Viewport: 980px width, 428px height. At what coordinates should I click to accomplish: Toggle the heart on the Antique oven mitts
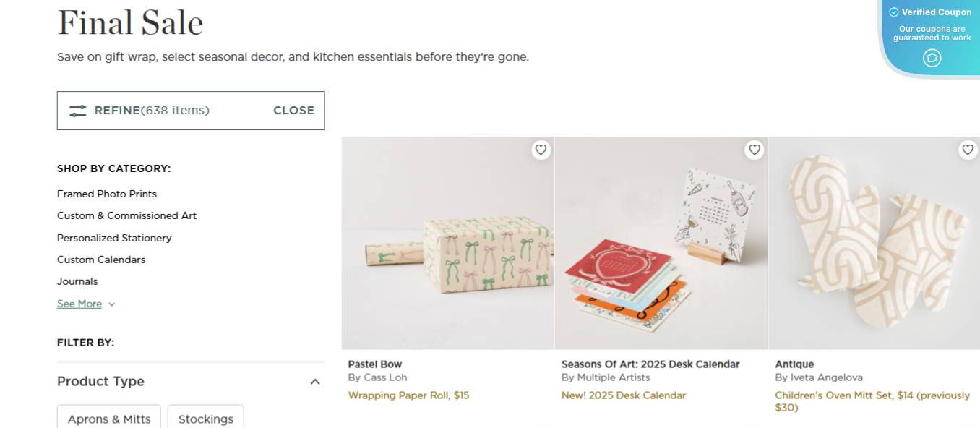pos(968,150)
